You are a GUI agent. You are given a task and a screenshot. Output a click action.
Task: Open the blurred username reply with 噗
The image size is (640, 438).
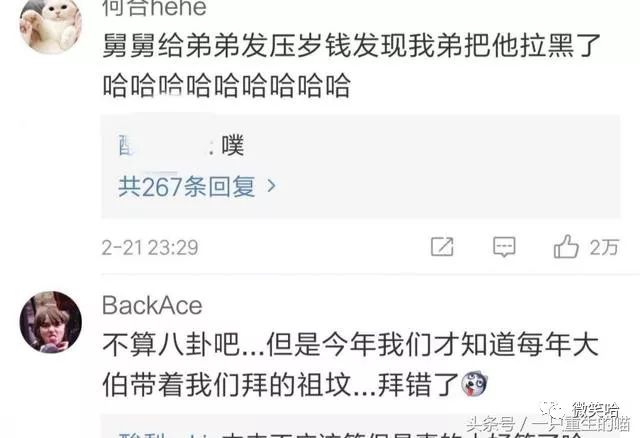tap(182, 146)
